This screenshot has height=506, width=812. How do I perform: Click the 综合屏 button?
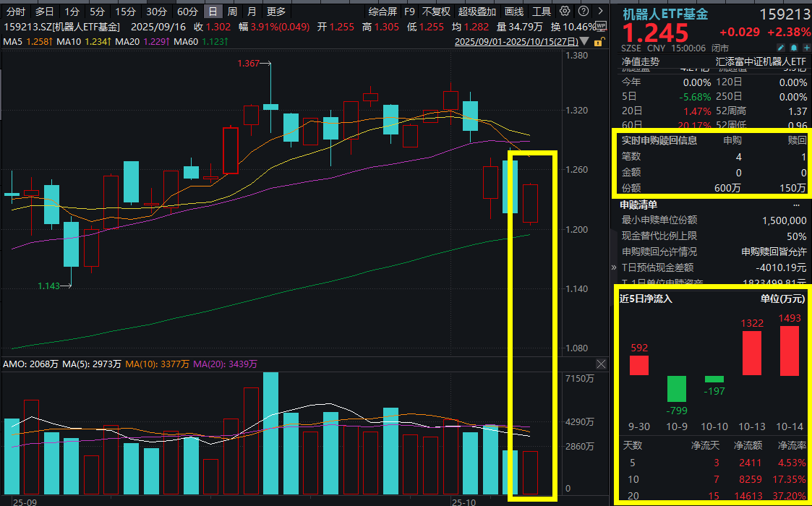(383, 12)
